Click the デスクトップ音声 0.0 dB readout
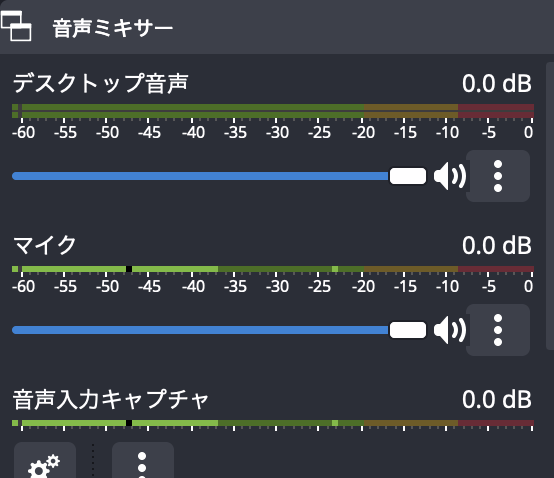The image size is (554, 478). tap(497, 84)
